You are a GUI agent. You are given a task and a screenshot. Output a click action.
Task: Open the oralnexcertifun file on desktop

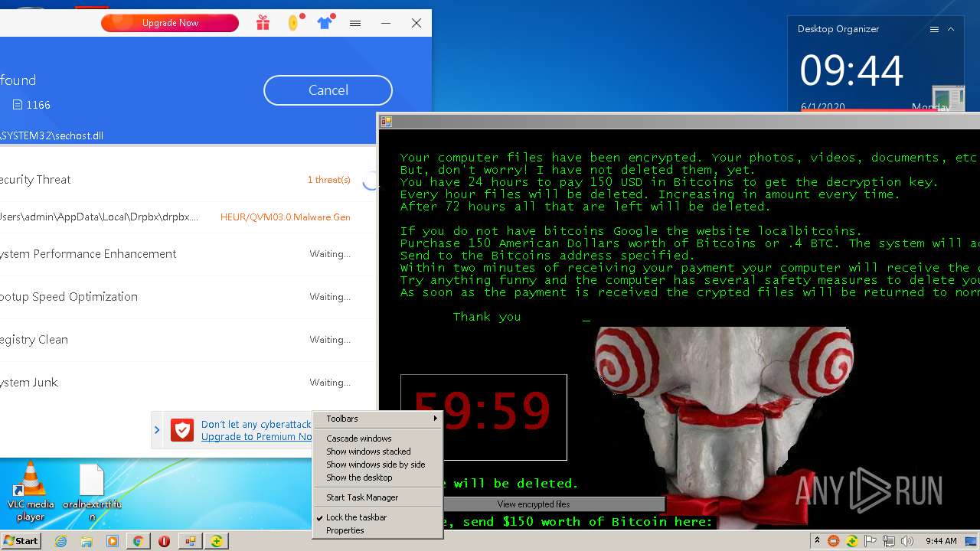tap(92, 493)
